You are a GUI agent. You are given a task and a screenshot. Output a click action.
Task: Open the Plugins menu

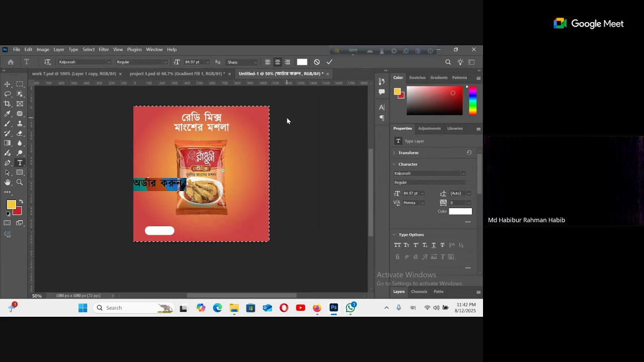[x=134, y=49]
